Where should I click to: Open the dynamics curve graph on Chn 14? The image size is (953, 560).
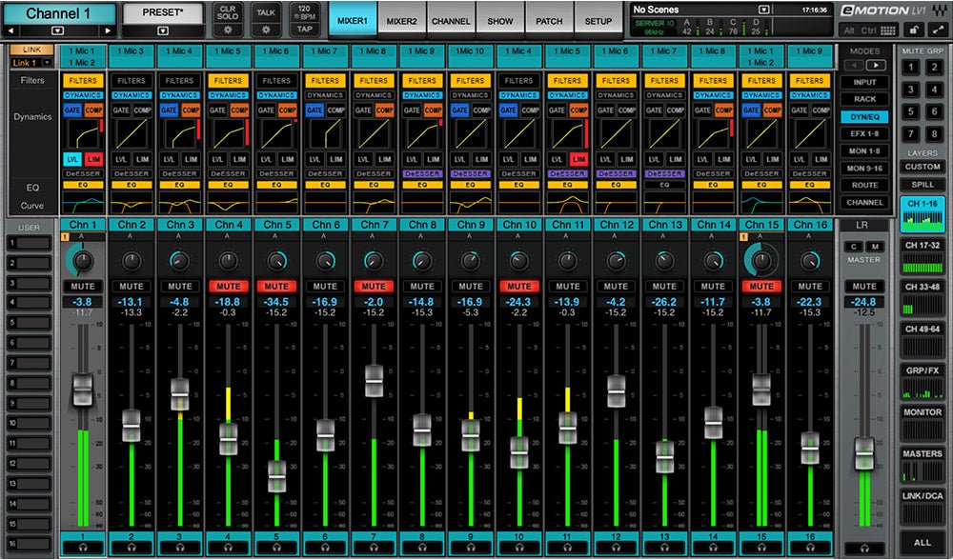pyautogui.click(x=712, y=133)
